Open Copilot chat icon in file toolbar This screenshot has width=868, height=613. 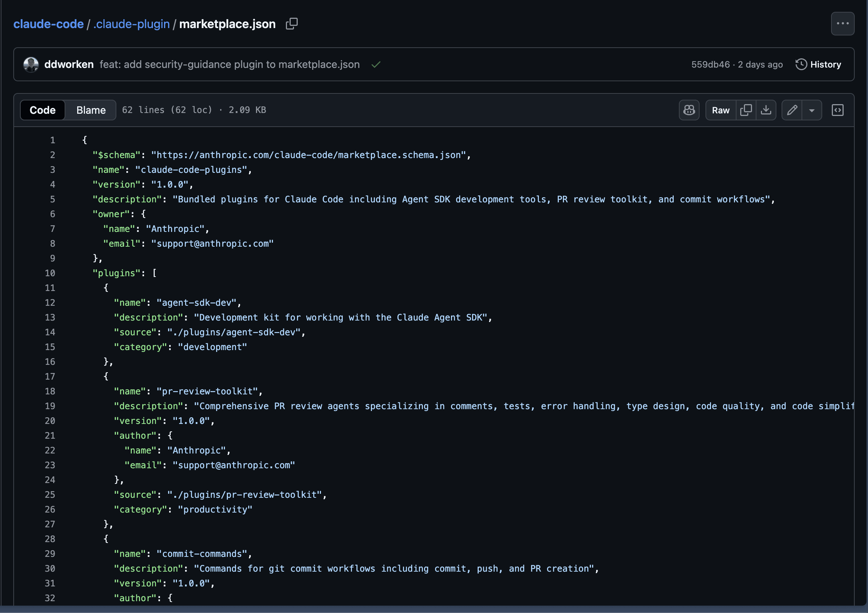pyautogui.click(x=689, y=110)
